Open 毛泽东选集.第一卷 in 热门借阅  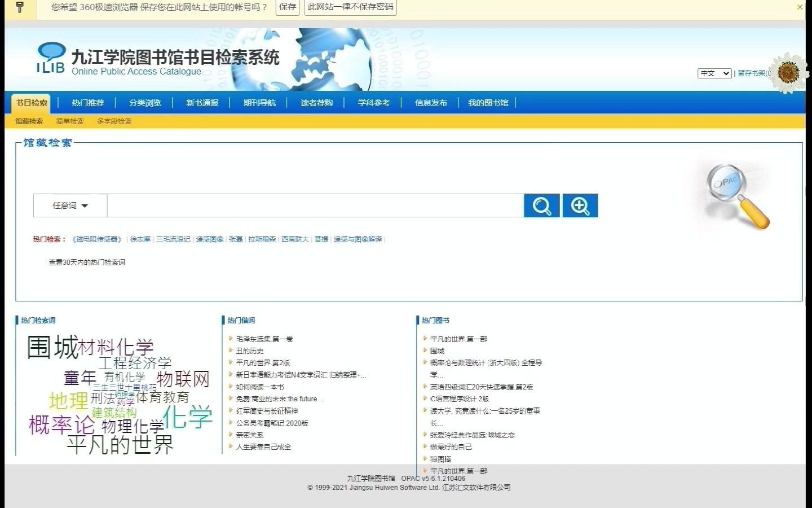pos(264,339)
